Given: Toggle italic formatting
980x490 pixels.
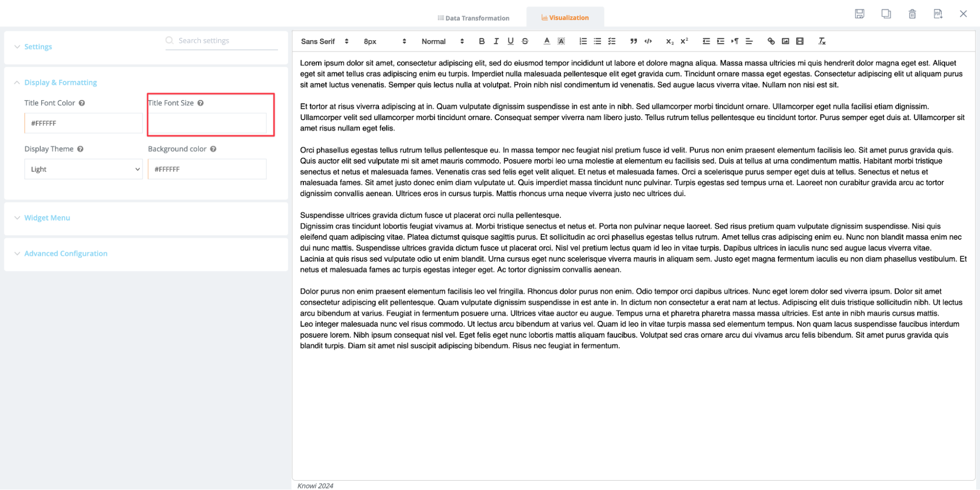Looking at the screenshot, I should 496,41.
